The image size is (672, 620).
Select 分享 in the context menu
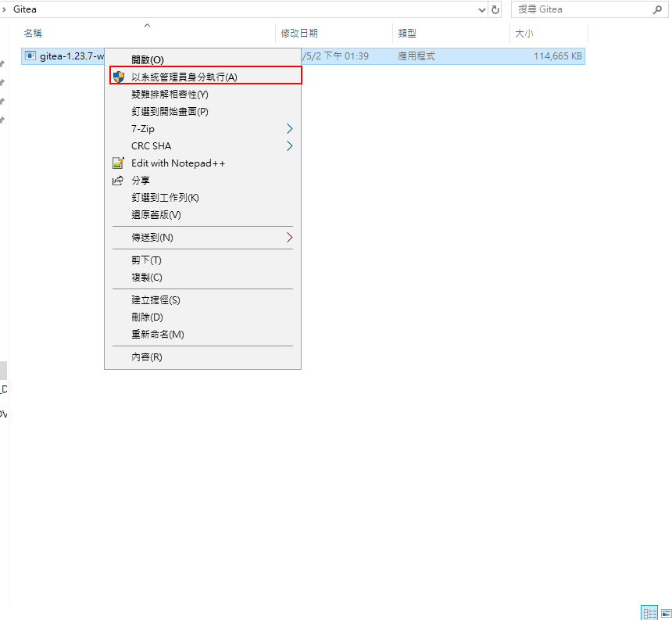point(202,180)
